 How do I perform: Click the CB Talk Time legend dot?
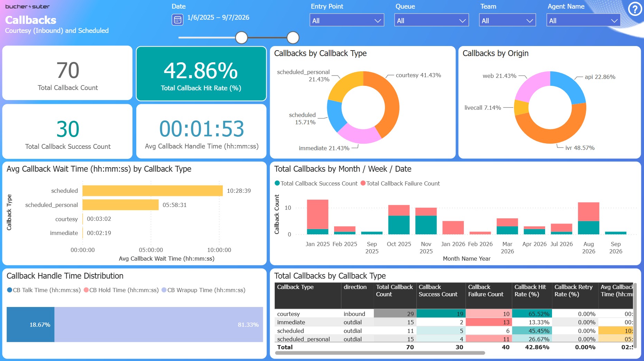(10, 290)
